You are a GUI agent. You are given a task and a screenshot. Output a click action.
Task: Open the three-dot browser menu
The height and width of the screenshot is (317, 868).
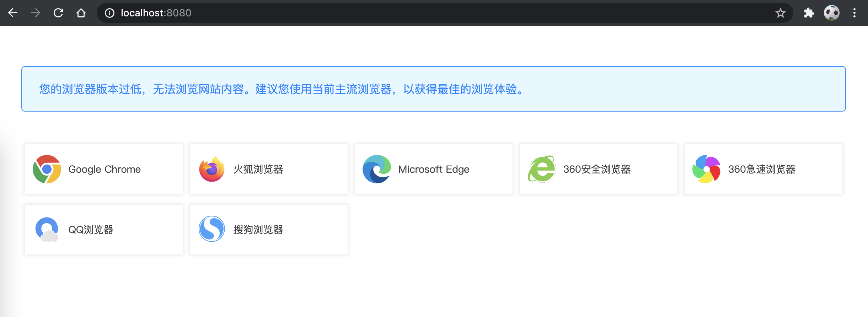tap(854, 13)
